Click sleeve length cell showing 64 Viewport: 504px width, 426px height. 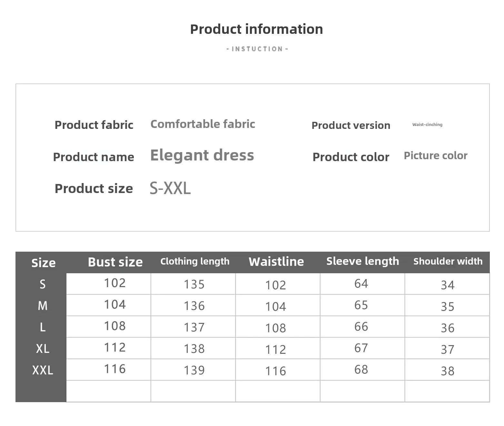tap(361, 284)
